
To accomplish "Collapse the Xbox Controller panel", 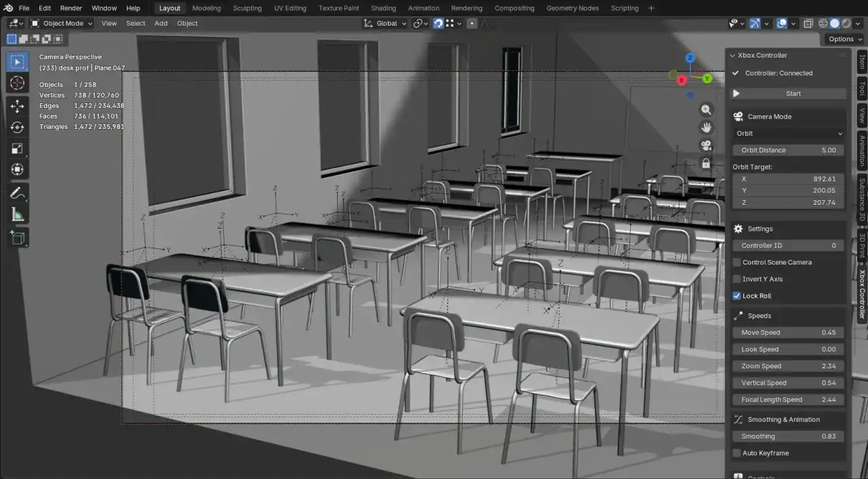I will pos(732,56).
